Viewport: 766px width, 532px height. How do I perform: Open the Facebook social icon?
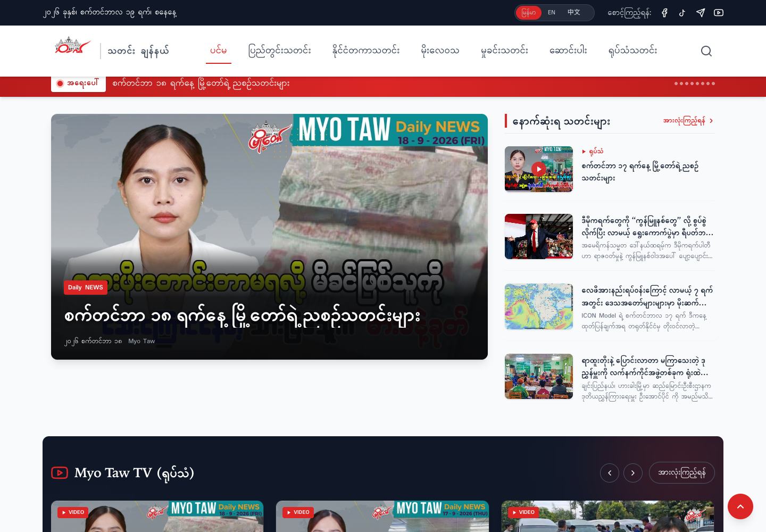(664, 13)
